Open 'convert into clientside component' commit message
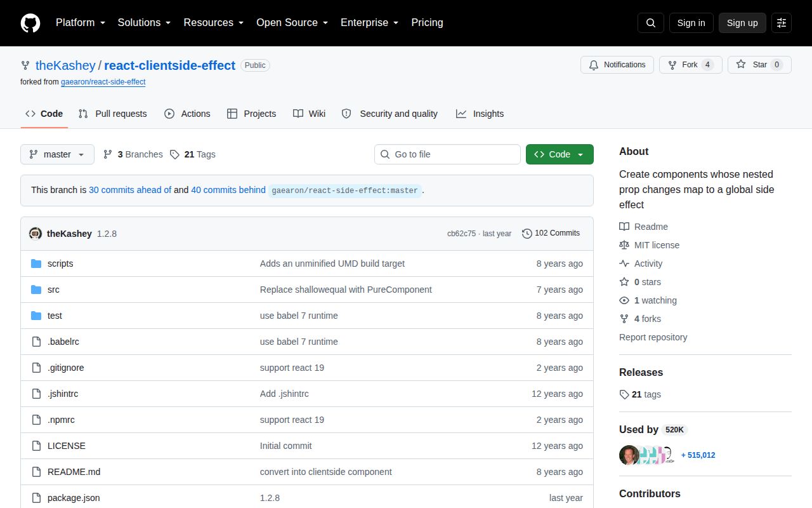The image size is (812, 508). (x=326, y=472)
